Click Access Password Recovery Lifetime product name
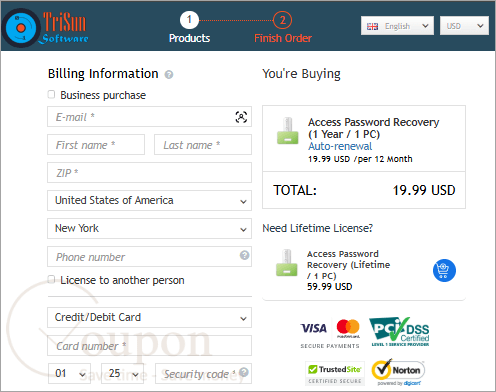This screenshot has width=496, height=392. pyautogui.click(x=348, y=265)
